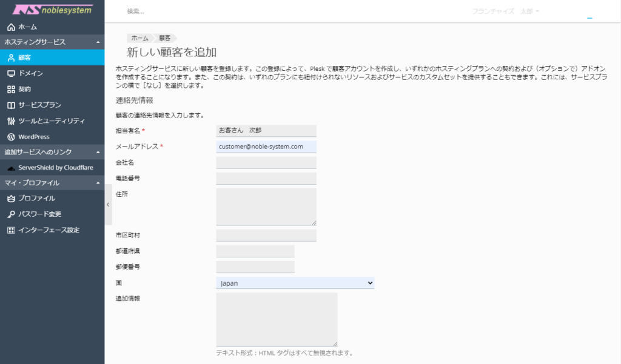The image size is (621, 364).
Task: Collapse the マイ・プロファイル section
Action: pyautogui.click(x=98, y=183)
